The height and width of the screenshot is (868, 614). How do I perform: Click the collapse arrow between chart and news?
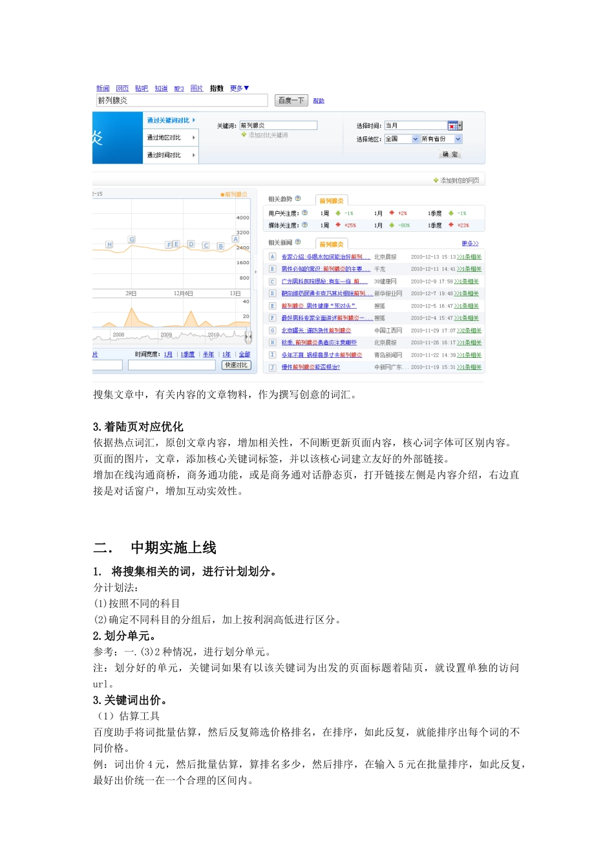tap(256, 271)
